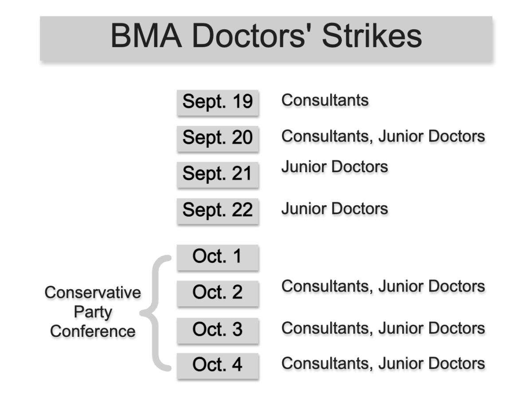Select the Sept. 20 date box
Viewport: 532px width, 399px height.
click(x=218, y=138)
